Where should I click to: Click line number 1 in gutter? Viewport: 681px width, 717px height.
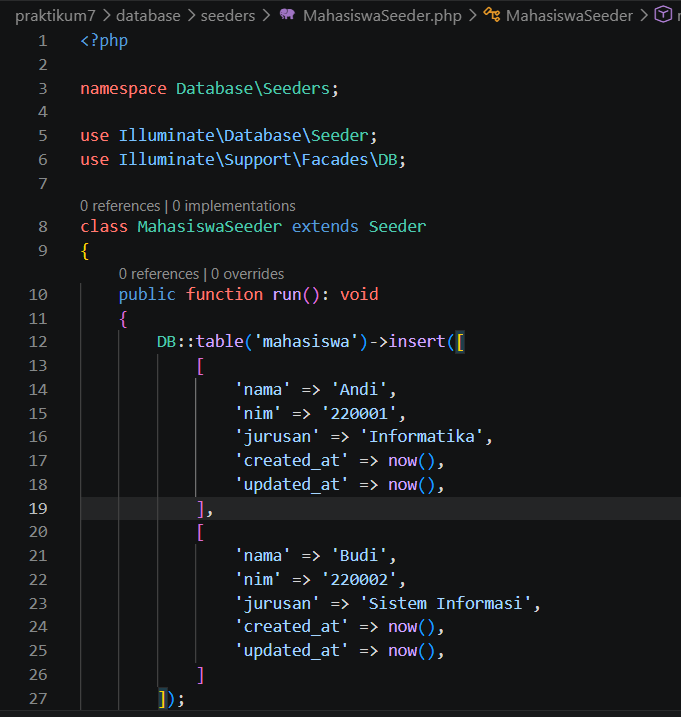pos(43,41)
